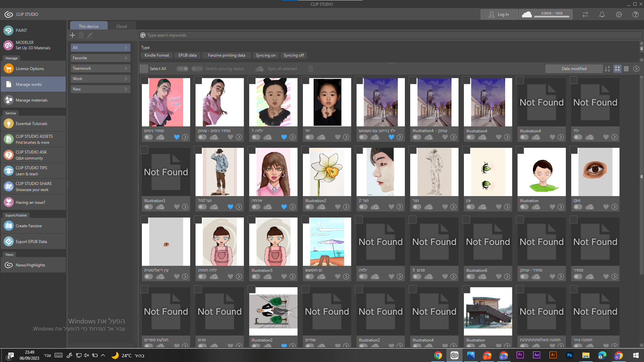
Task: Open the PAINT application icon
Action: pyautogui.click(x=8, y=31)
